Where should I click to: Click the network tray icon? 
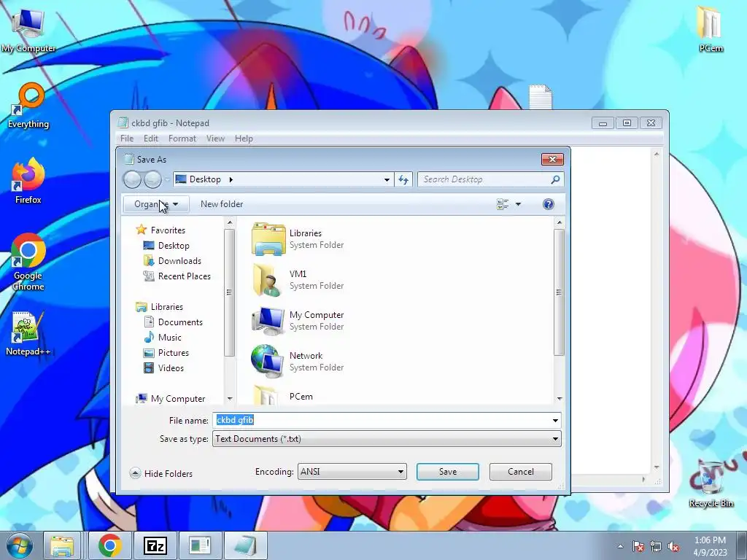656,546
